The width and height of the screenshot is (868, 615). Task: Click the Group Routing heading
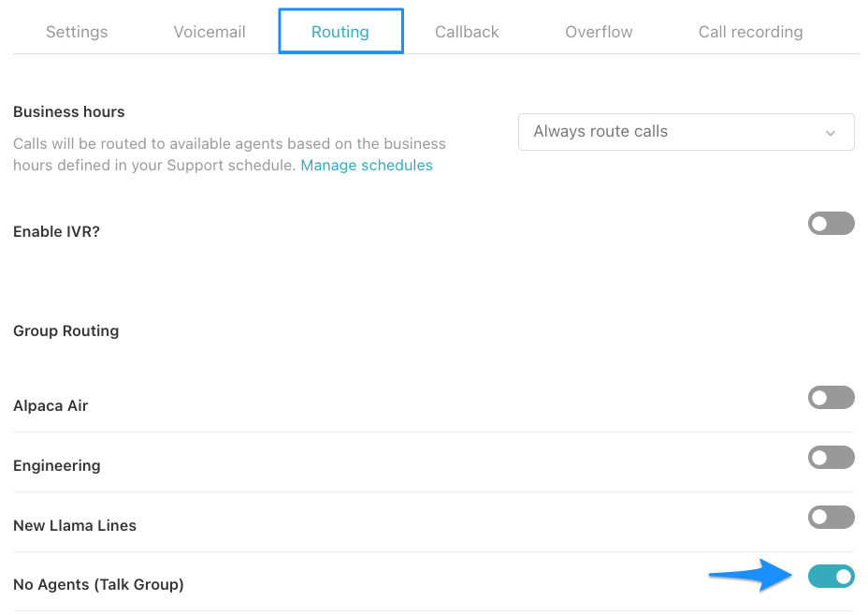pos(65,330)
